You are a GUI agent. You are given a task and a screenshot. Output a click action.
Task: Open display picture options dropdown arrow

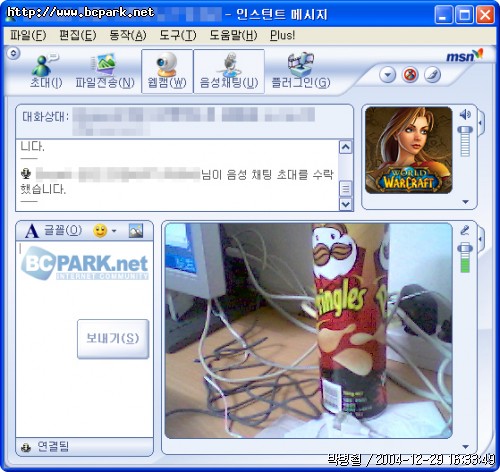click(x=466, y=202)
